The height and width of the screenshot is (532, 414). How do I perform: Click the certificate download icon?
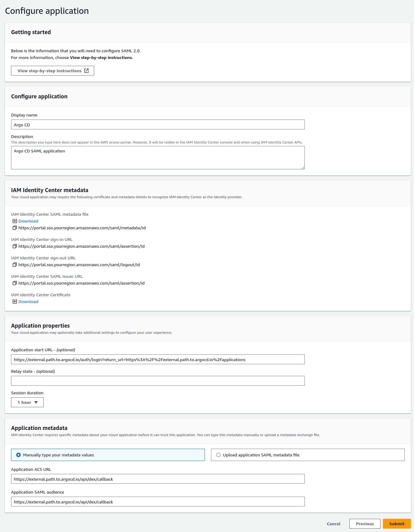tap(14, 301)
